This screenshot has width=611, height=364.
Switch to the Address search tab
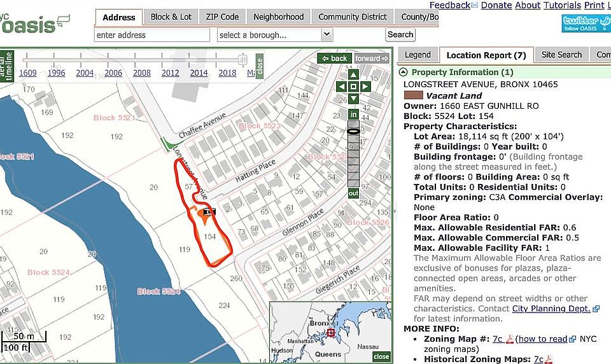click(x=119, y=18)
